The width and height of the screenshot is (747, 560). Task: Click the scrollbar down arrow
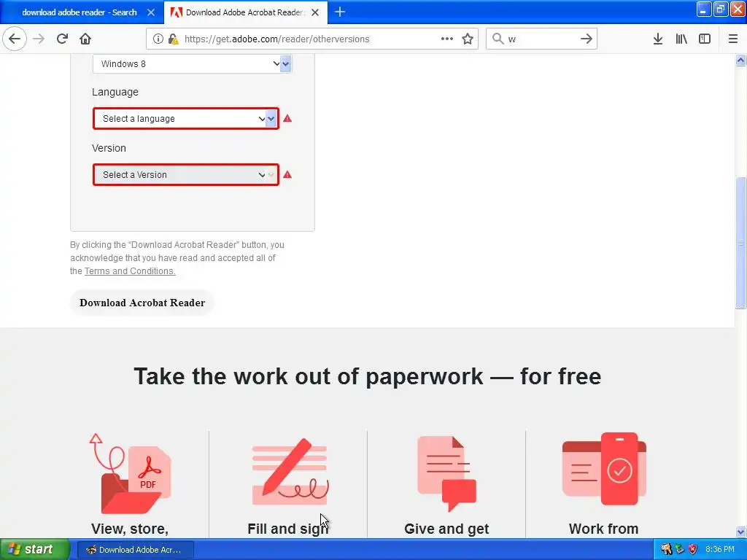[x=740, y=532]
